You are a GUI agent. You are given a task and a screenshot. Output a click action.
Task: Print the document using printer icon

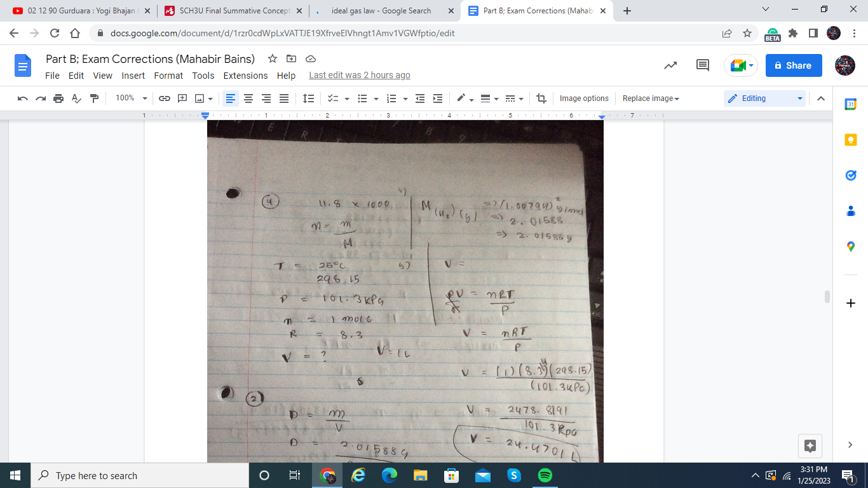point(58,98)
